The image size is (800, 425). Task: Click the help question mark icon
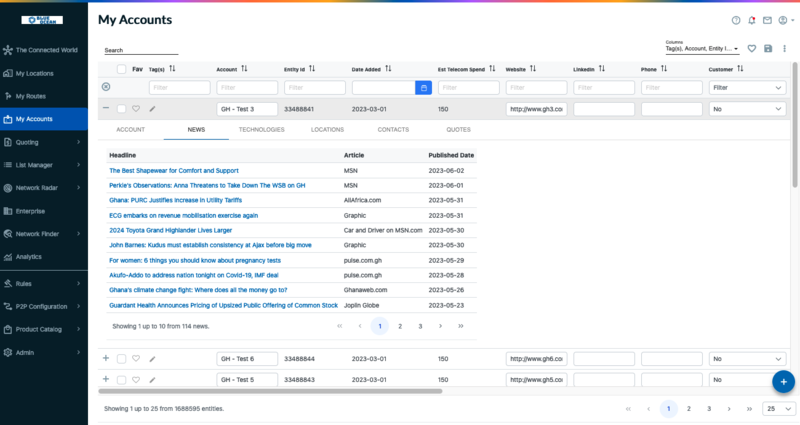tap(736, 20)
